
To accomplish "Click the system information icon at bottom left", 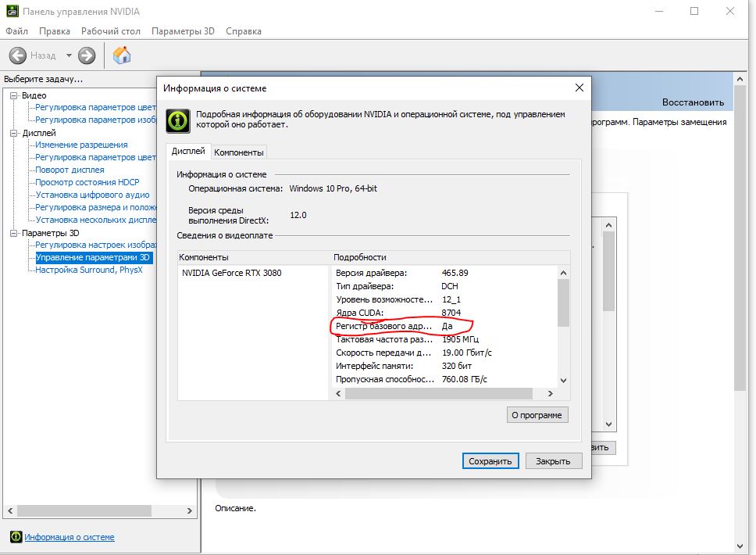I will click(x=16, y=537).
